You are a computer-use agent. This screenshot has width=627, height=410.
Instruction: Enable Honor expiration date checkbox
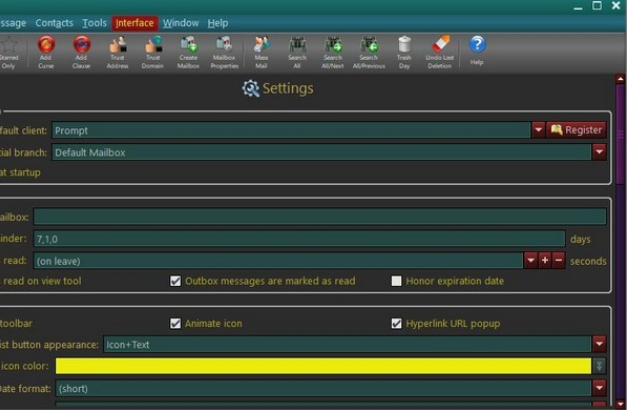397,281
